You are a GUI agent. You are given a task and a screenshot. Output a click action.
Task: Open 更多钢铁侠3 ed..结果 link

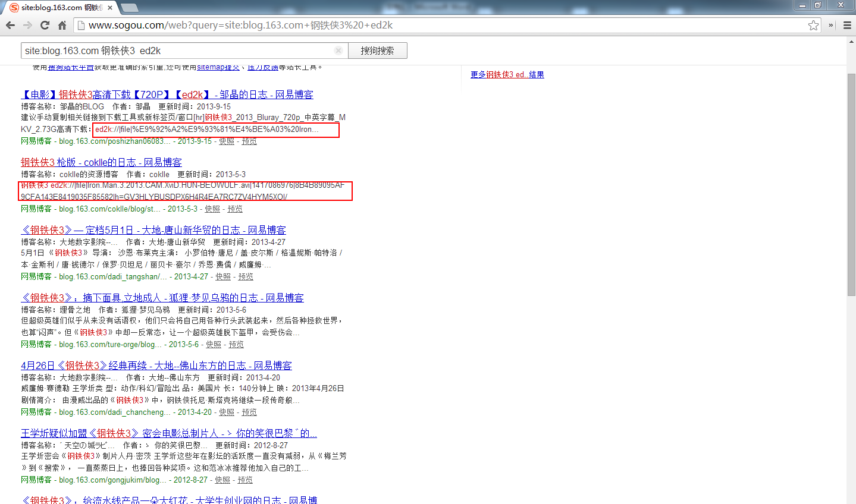click(507, 74)
